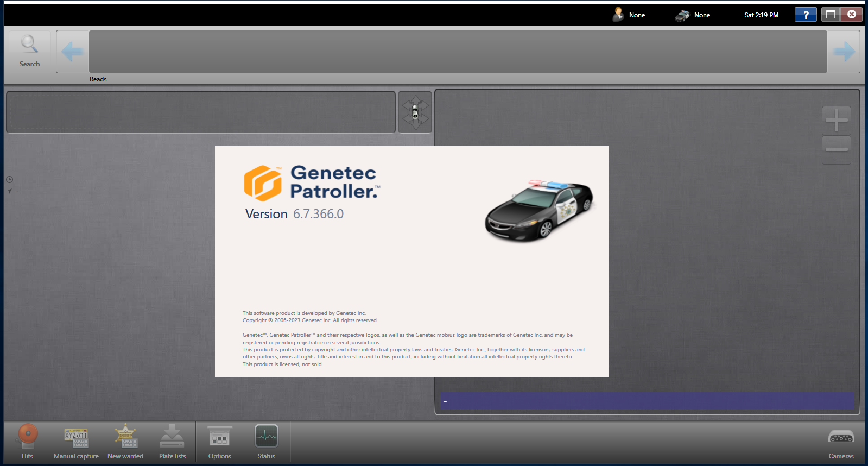Click the Reads label

point(98,79)
